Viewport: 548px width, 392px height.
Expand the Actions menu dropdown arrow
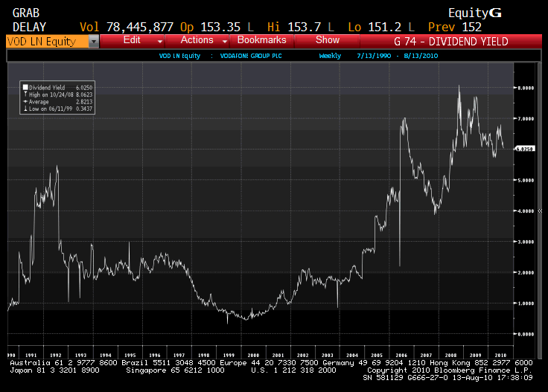point(225,42)
